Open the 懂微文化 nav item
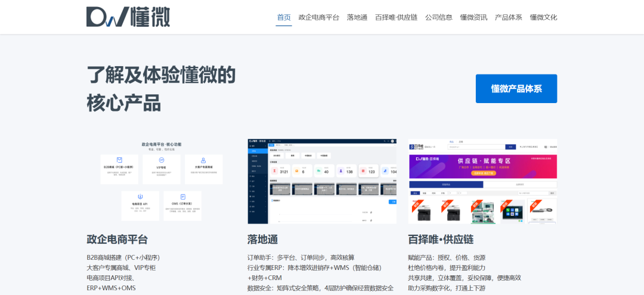644x295 pixels. 543,17
